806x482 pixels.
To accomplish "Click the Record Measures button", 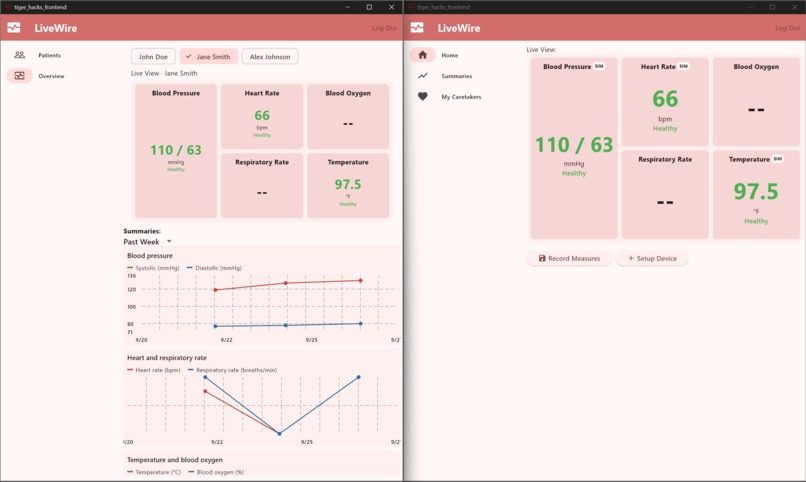I will (569, 258).
